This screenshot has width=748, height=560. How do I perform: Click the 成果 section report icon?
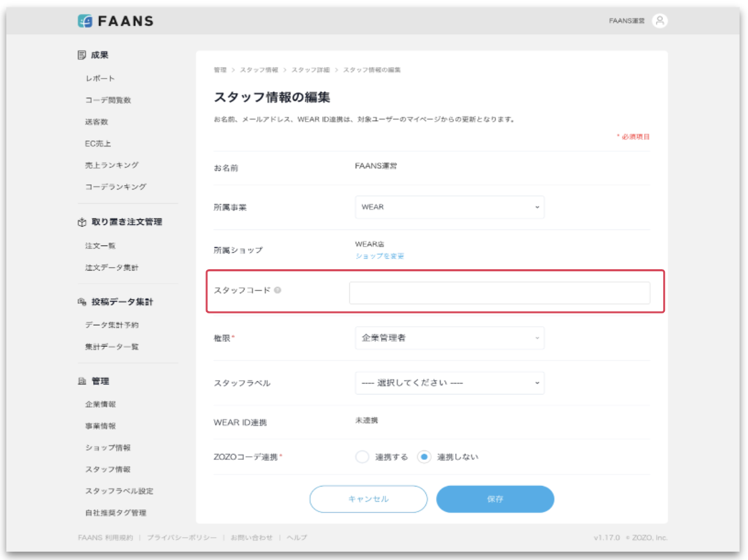82,55
